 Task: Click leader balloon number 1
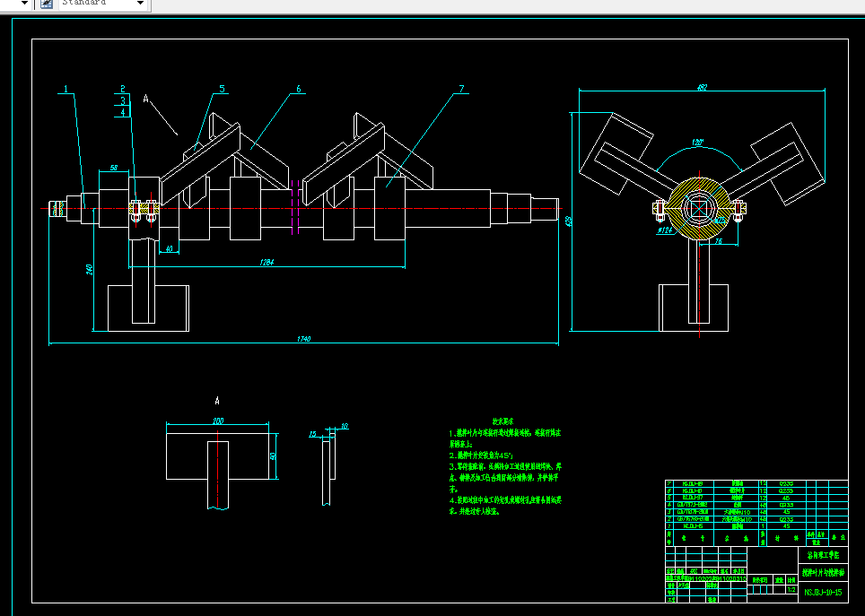[66, 89]
